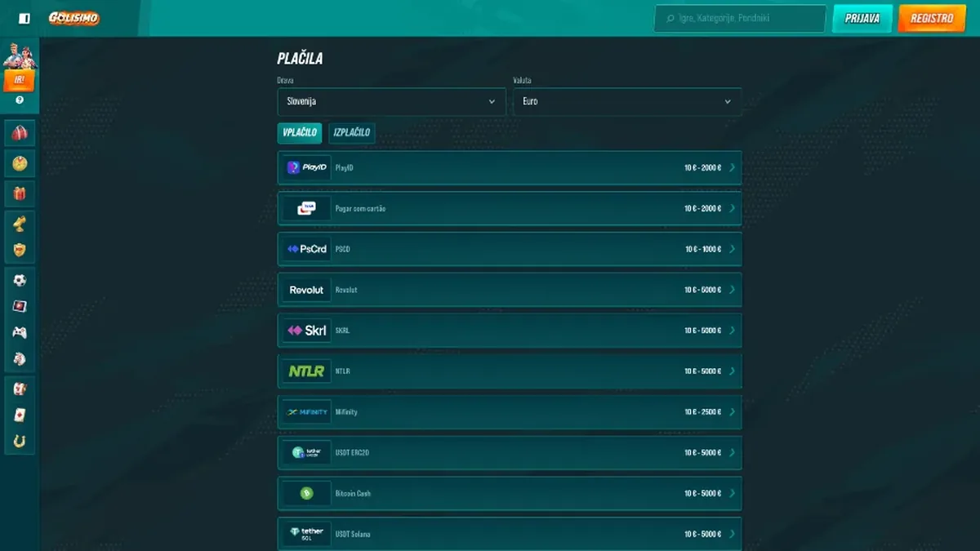Screen dimensions: 980x551
Task: Expand the PlayID row chevron arrow
Action: (x=732, y=167)
